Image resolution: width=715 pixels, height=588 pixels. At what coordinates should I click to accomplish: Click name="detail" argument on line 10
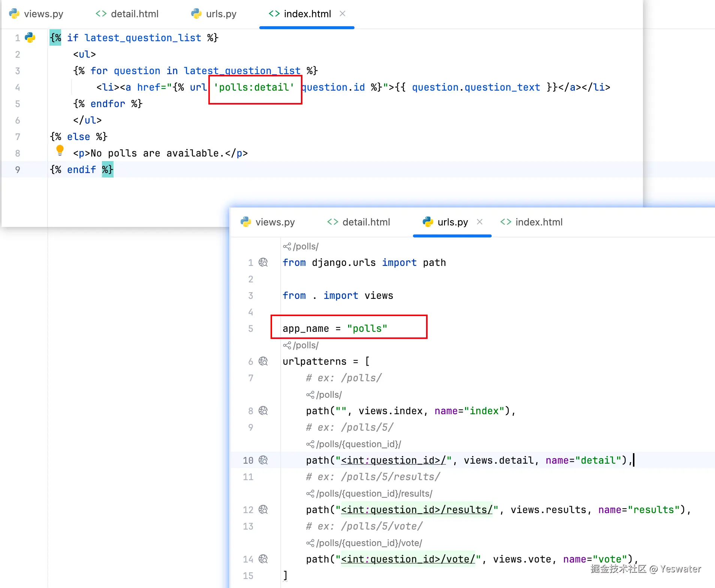point(583,460)
